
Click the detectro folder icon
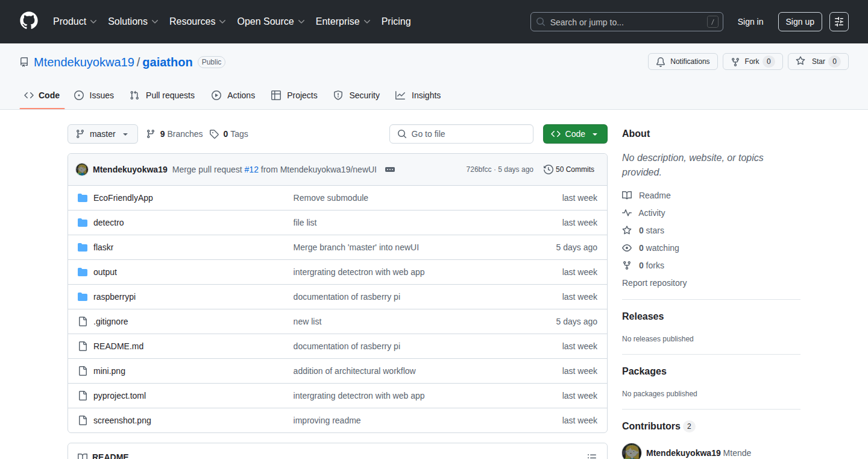tap(83, 223)
